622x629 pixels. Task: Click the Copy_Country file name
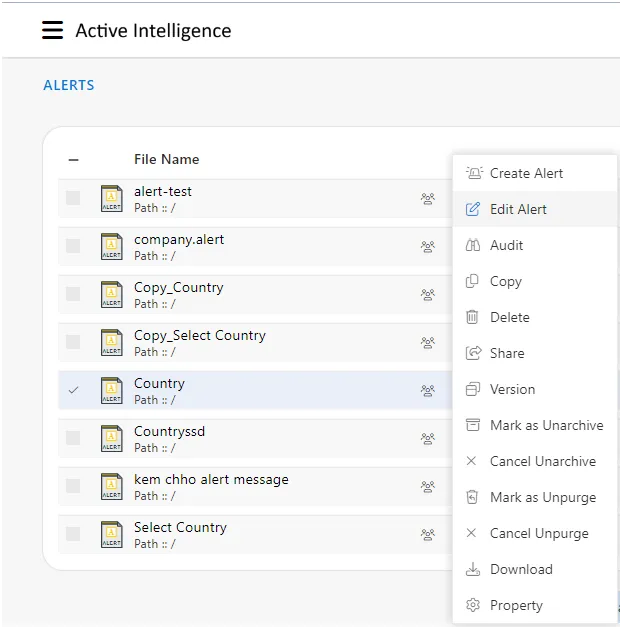[178, 288]
